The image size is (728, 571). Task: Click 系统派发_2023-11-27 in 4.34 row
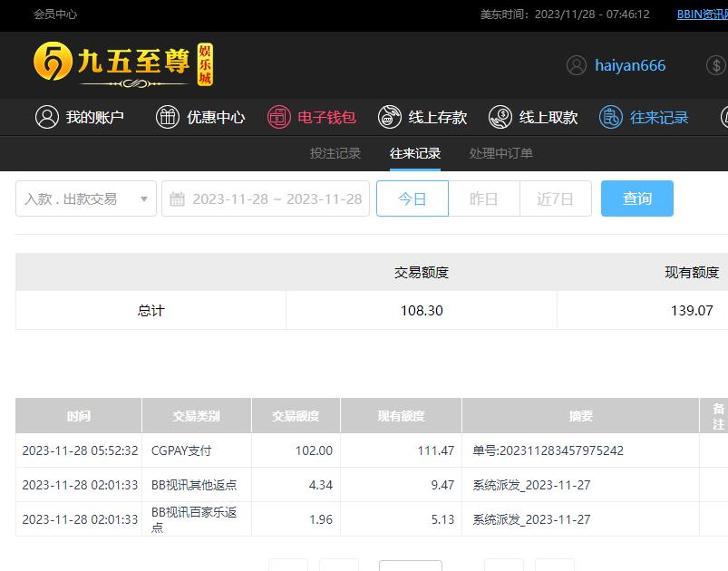click(531, 485)
